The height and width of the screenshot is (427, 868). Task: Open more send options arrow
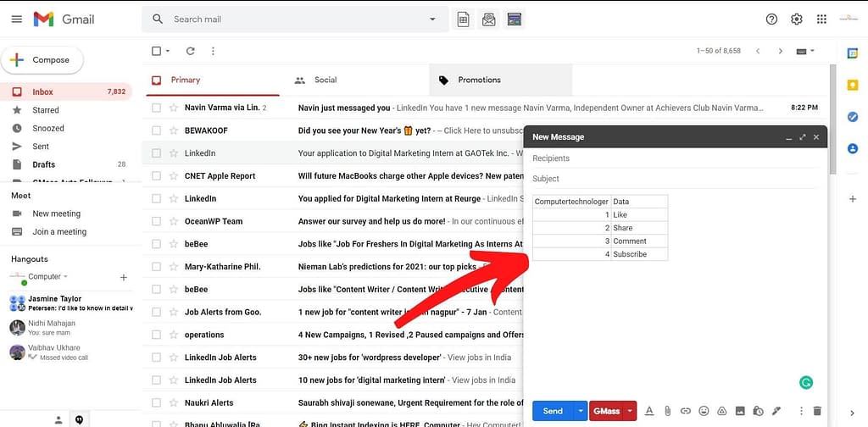[x=580, y=411]
